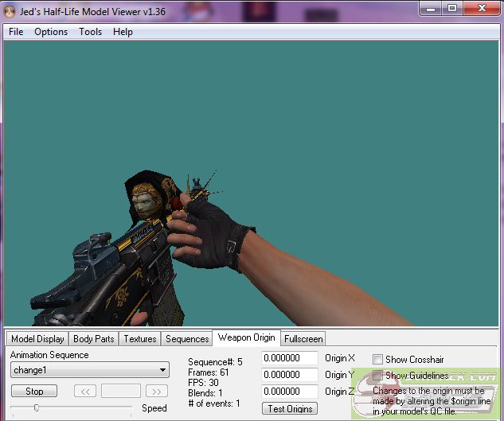Close the Model Viewer window
Image resolution: width=504 pixels, height=421 pixels.
click(482, 8)
